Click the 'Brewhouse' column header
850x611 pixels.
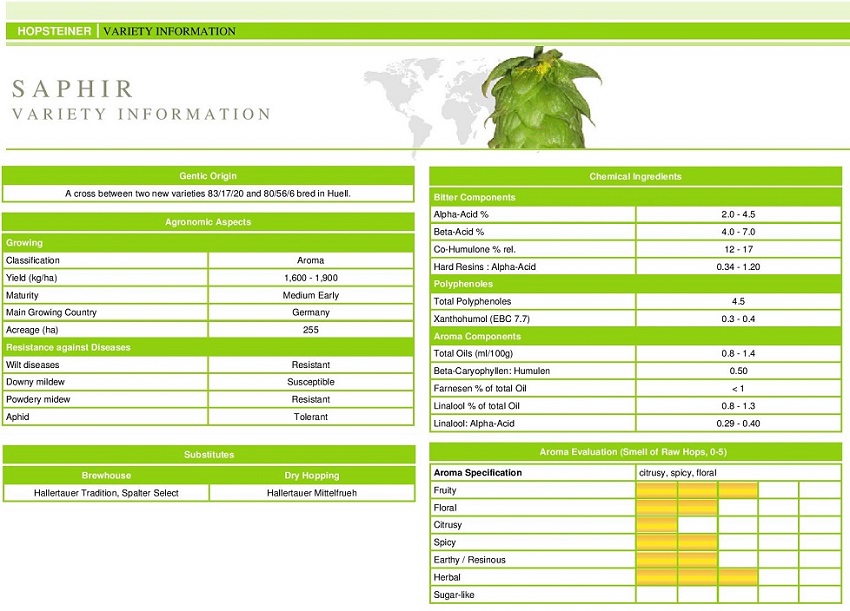click(106, 475)
